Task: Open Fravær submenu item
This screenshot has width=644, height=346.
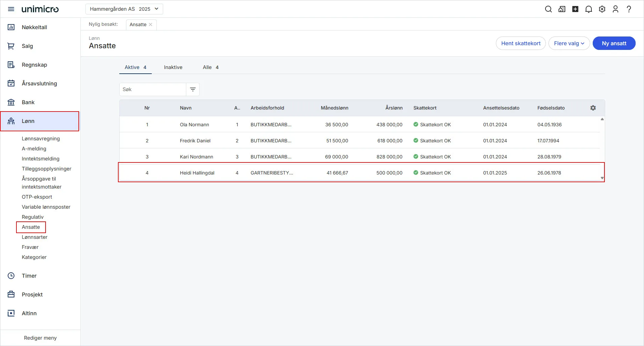Action: point(30,247)
